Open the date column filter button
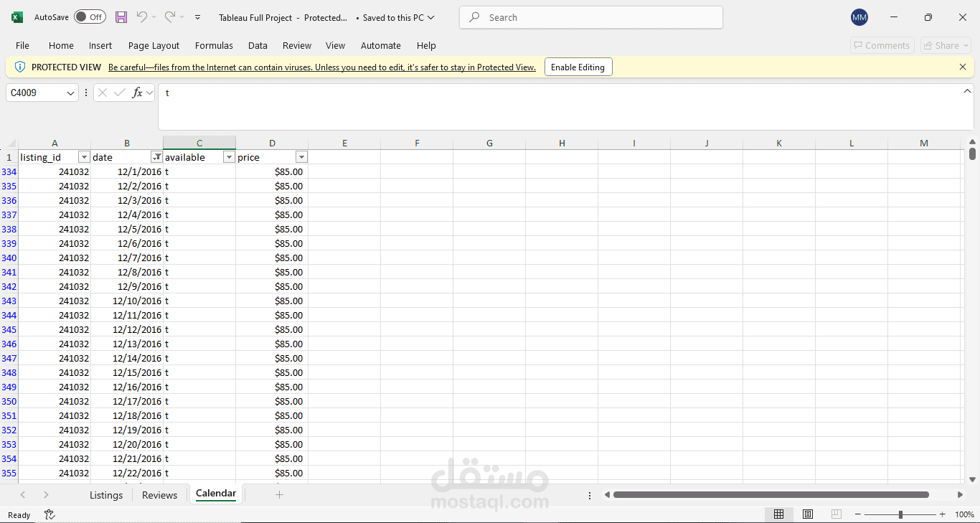This screenshot has width=980, height=523. (x=156, y=157)
